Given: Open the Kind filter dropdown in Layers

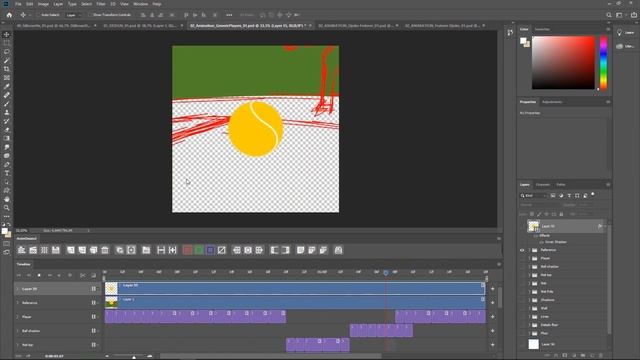Looking at the screenshot, I should click(x=533, y=196).
